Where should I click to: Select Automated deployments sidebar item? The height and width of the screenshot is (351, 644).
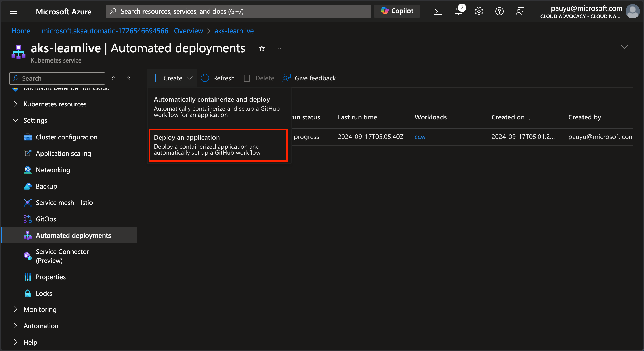pos(69,235)
